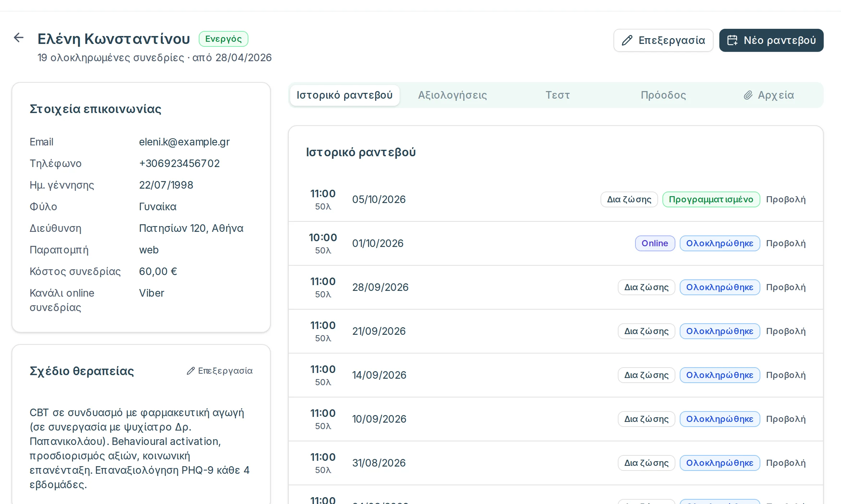The image size is (841, 504).
Task: Click the paperclip icon on the Αρχεία tab
Action: [748, 95]
